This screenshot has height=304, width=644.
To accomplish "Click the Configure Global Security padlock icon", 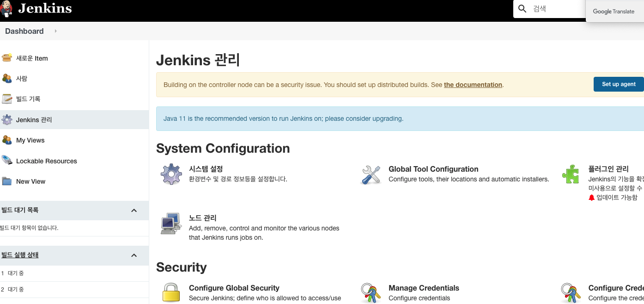I will pyautogui.click(x=171, y=293).
